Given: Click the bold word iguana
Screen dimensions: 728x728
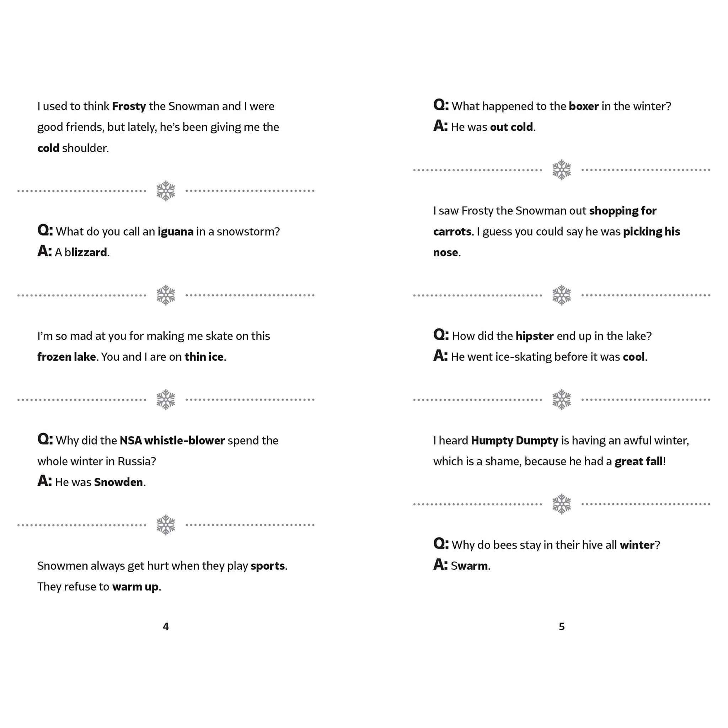Looking at the screenshot, I should tap(176, 232).
